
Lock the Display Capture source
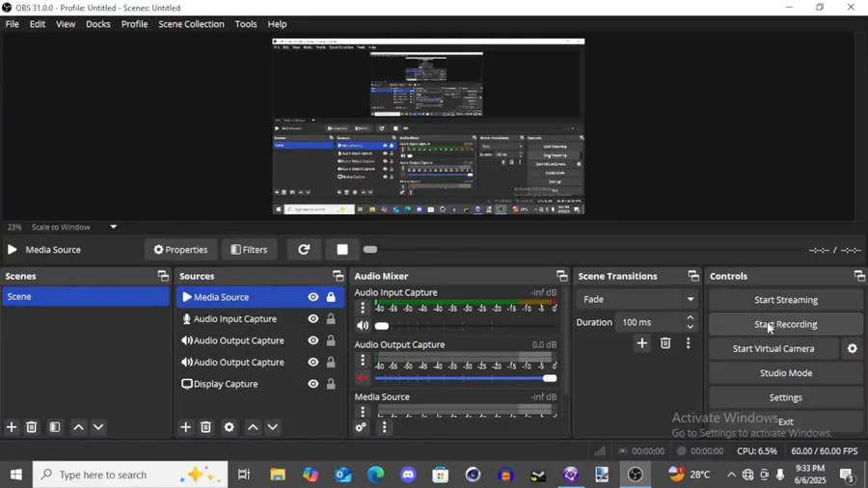coord(331,384)
